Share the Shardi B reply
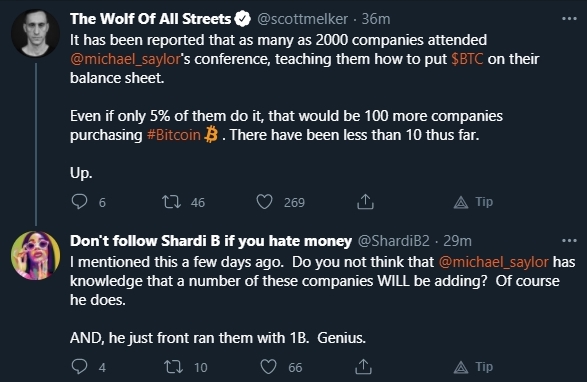 (x=363, y=366)
